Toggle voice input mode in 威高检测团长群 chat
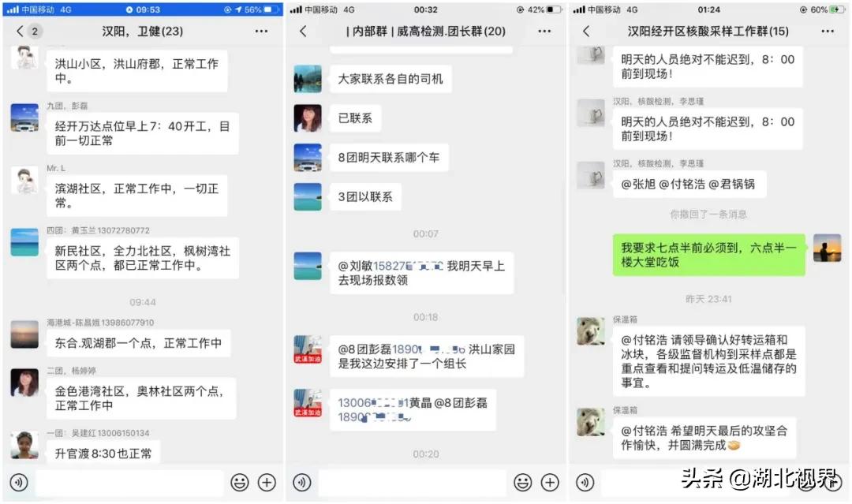 (301, 481)
